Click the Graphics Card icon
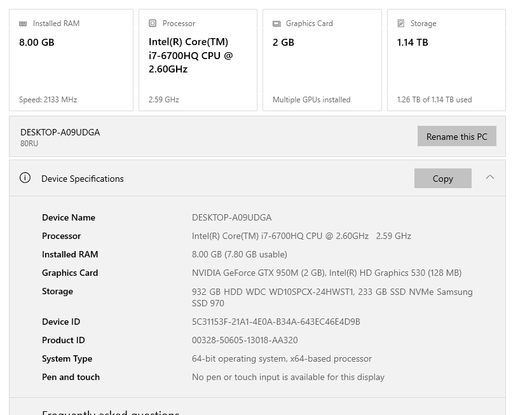This screenshot has height=415, width=532. click(x=277, y=24)
